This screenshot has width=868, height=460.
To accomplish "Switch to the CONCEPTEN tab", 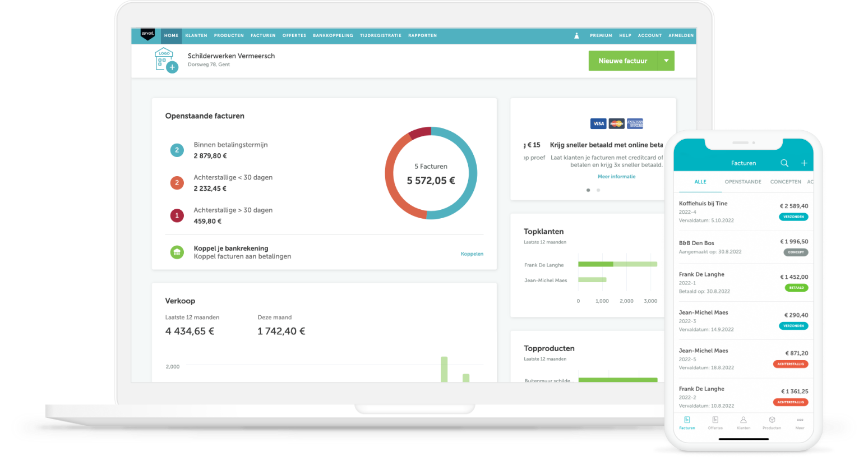I will 786,182.
